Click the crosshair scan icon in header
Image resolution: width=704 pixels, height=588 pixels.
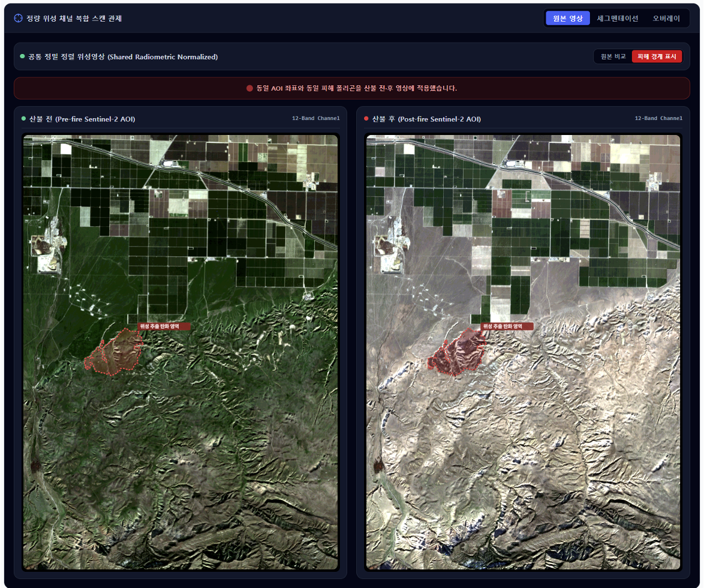tap(18, 19)
